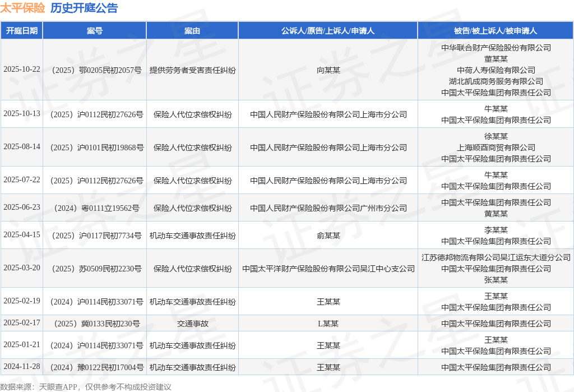Select the date cell 2025-02-17

click(22, 323)
